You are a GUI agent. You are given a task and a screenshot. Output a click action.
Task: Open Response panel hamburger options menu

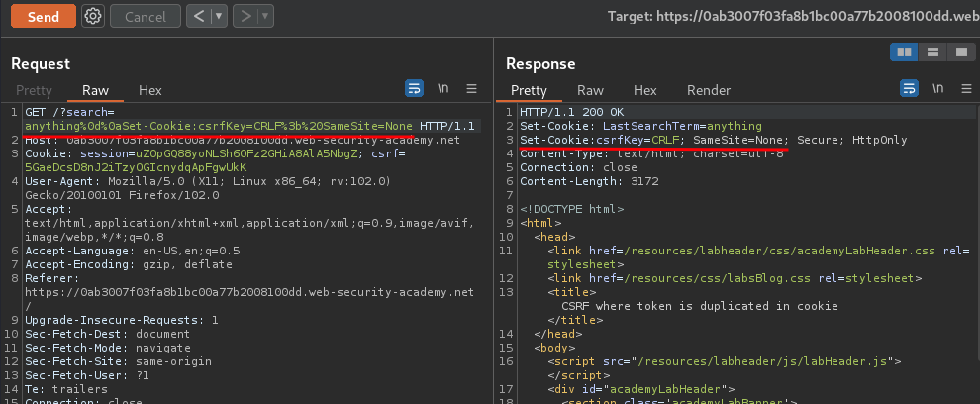tap(967, 89)
